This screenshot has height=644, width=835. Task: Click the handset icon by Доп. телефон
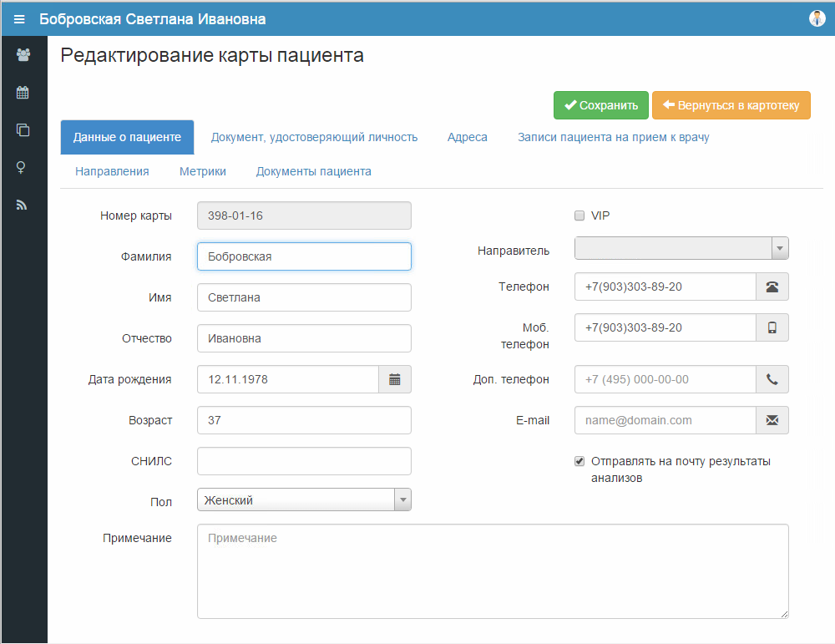[x=772, y=379]
